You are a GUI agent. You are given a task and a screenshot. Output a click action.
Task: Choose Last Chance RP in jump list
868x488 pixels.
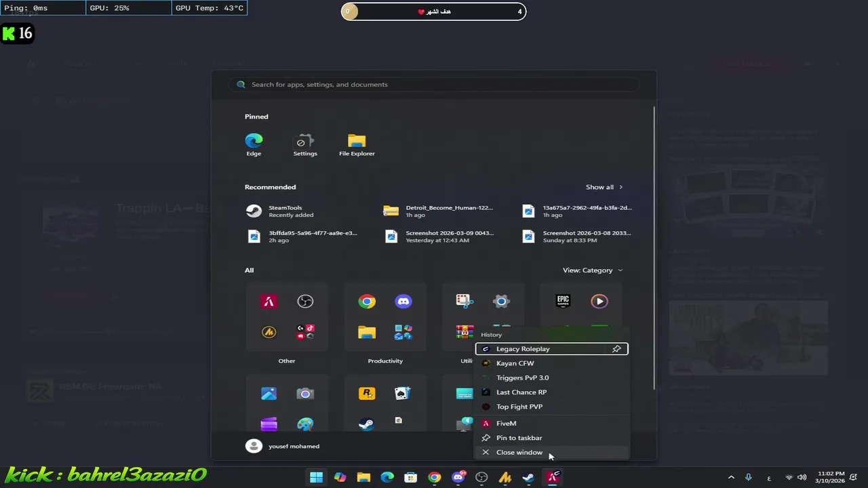pyautogui.click(x=551, y=392)
